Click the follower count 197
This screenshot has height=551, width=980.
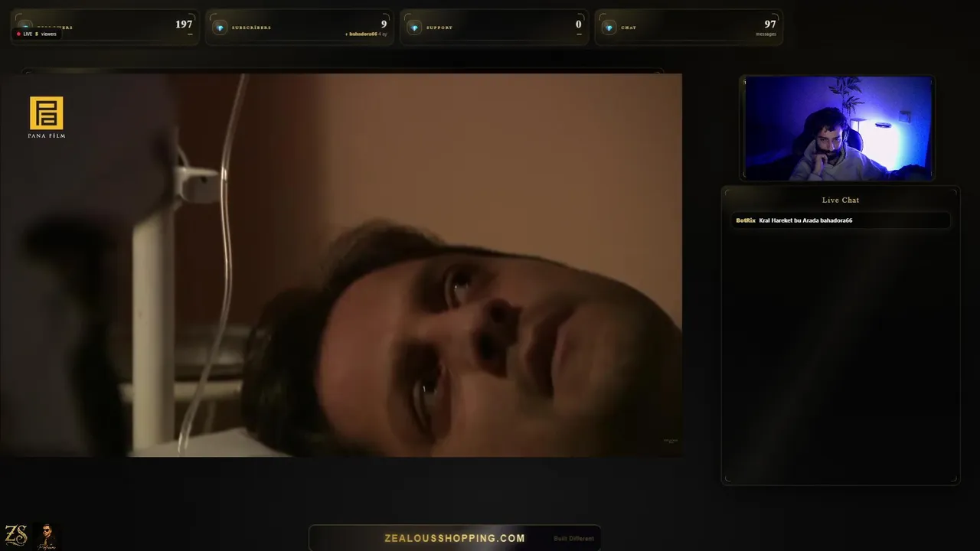(184, 24)
